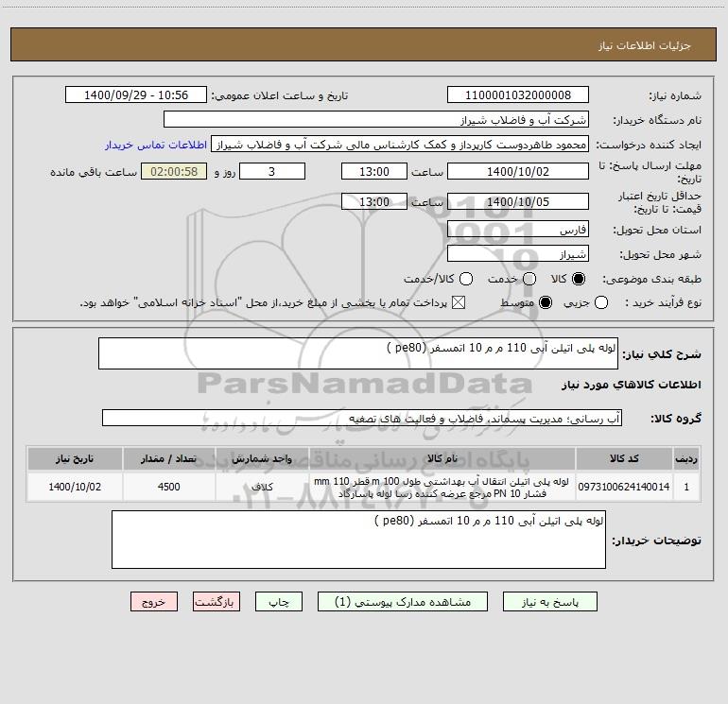Click the remaining days field showing 3
728x704 pixels.
click(272, 171)
